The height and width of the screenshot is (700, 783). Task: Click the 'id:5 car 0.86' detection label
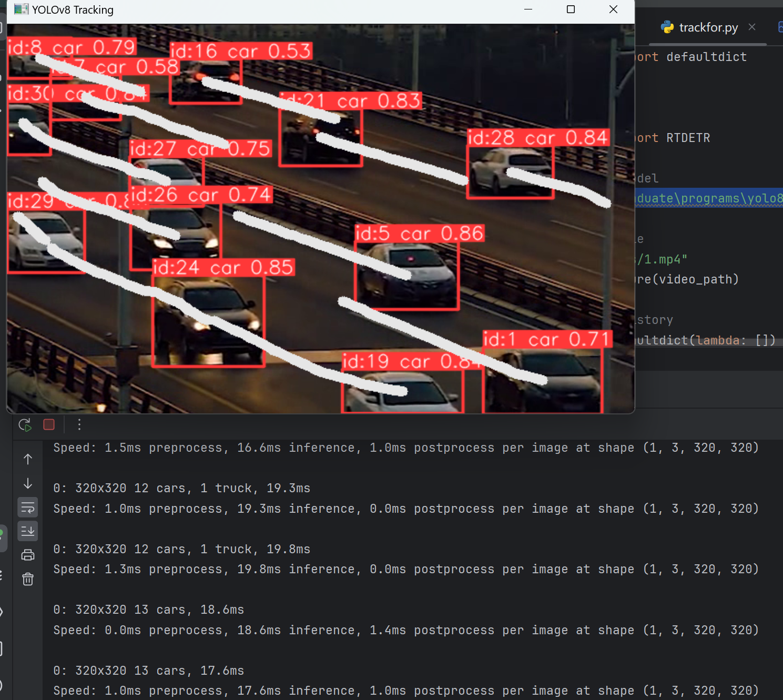419,234
